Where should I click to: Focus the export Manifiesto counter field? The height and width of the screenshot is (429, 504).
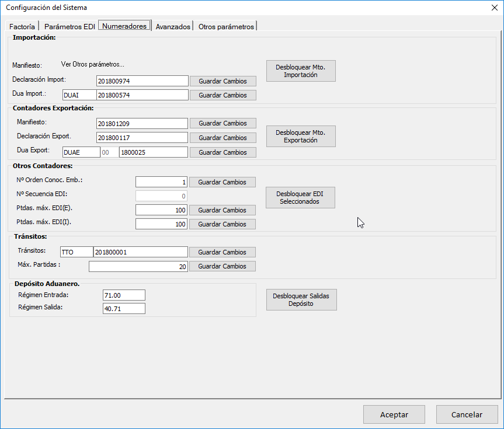[142, 123]
